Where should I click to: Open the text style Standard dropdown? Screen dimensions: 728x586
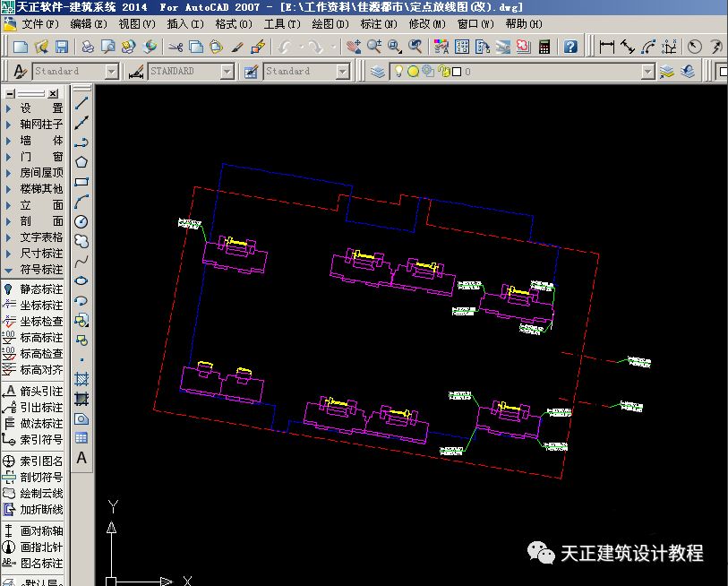[x=111, y=72]
